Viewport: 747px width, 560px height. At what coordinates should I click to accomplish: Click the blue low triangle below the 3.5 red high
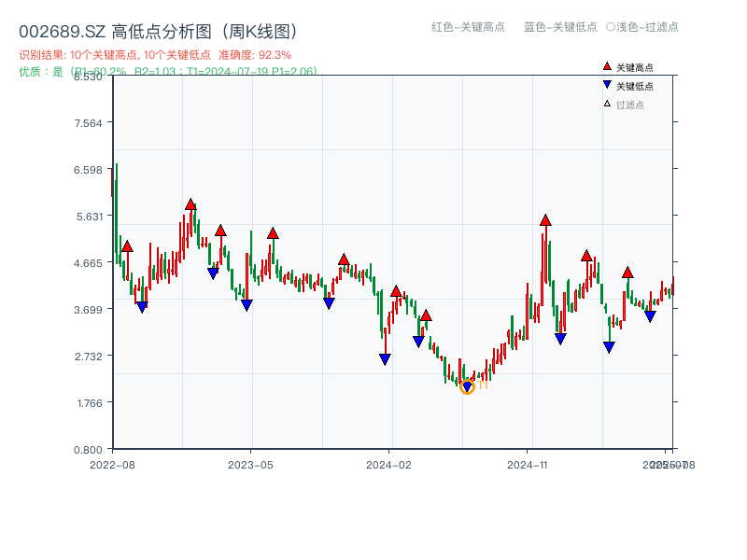click(x=418, y=342)
